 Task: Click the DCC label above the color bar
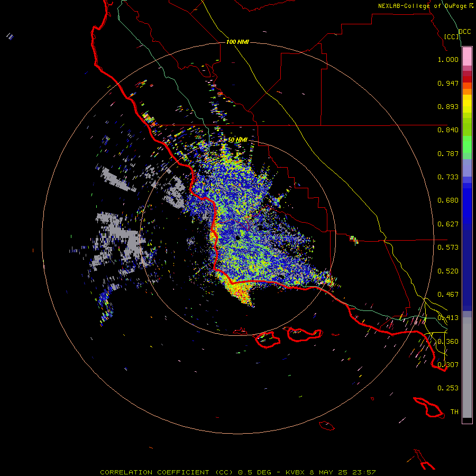[x=464, y=32]
